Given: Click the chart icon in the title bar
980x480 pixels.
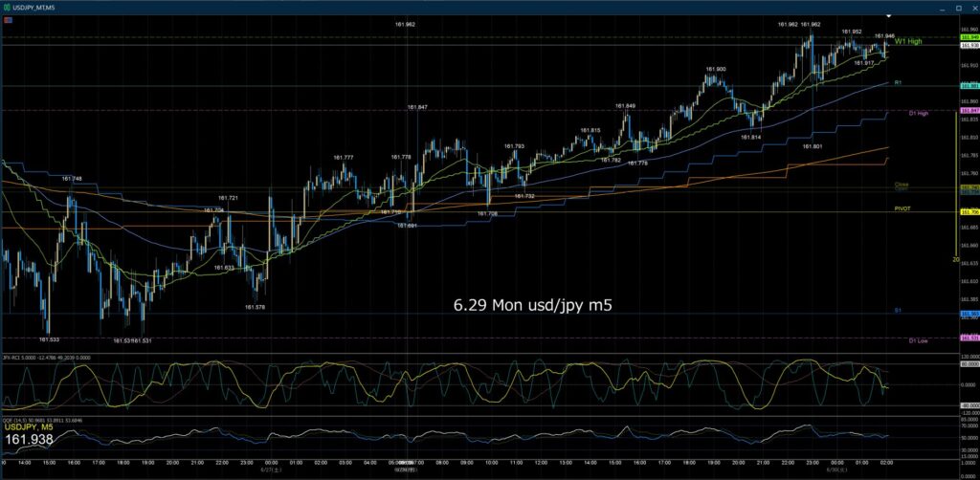Looking at the screenshot, I should pyautogui.click(x=6, y=7).
